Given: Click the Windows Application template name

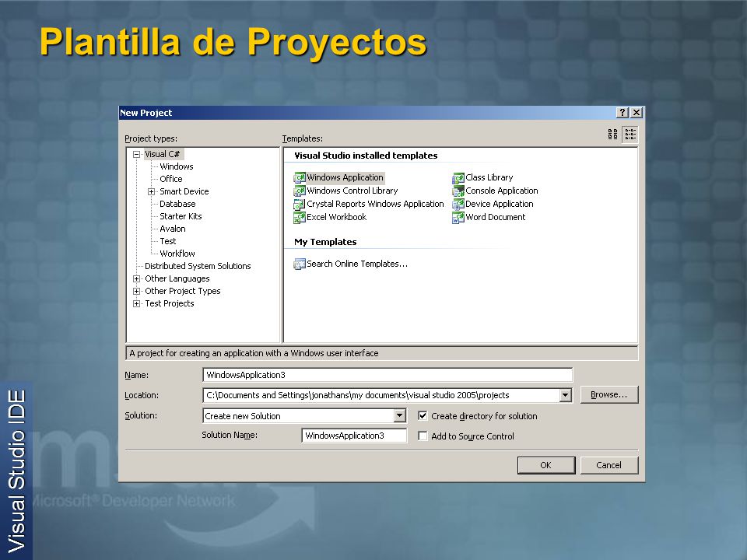Looking at the screenshot, I should point(345,177).
